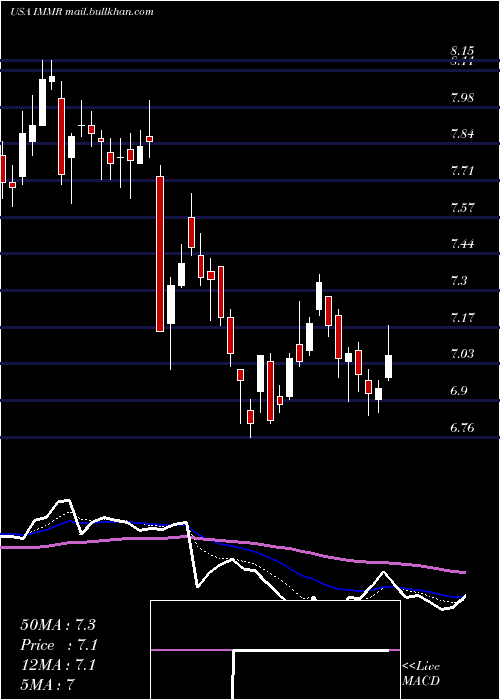Click the 'Price : 7.1' readout
The height and width of the screenshot is (700, 500).
[59, 645]
